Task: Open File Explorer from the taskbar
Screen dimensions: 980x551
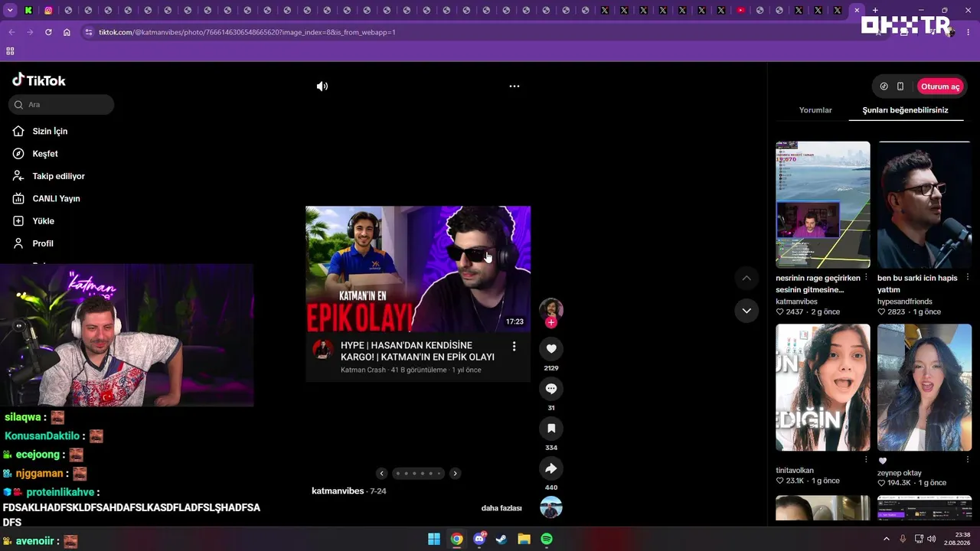Action: (x=524, y=539)
